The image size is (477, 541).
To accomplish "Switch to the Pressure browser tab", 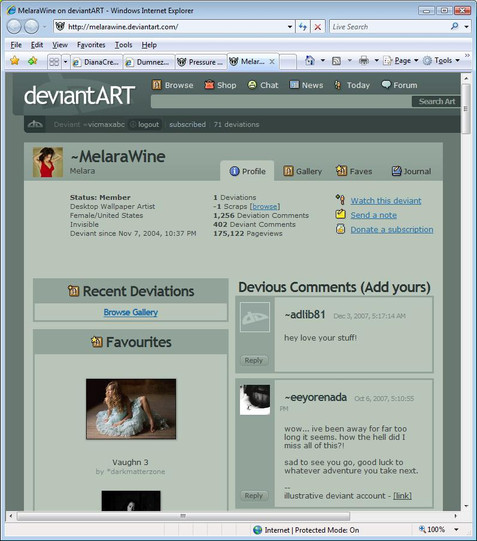I will click(x=201, y=62).
